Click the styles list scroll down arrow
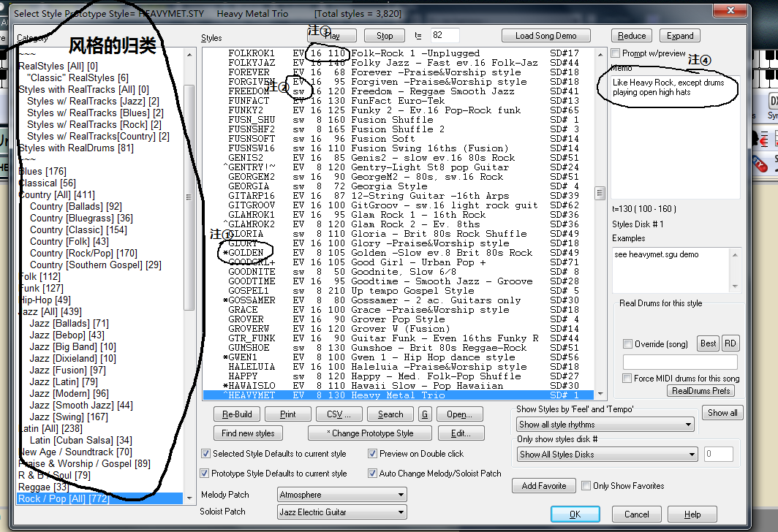Screen dimensions: 778x532 [x=600, y=395]
